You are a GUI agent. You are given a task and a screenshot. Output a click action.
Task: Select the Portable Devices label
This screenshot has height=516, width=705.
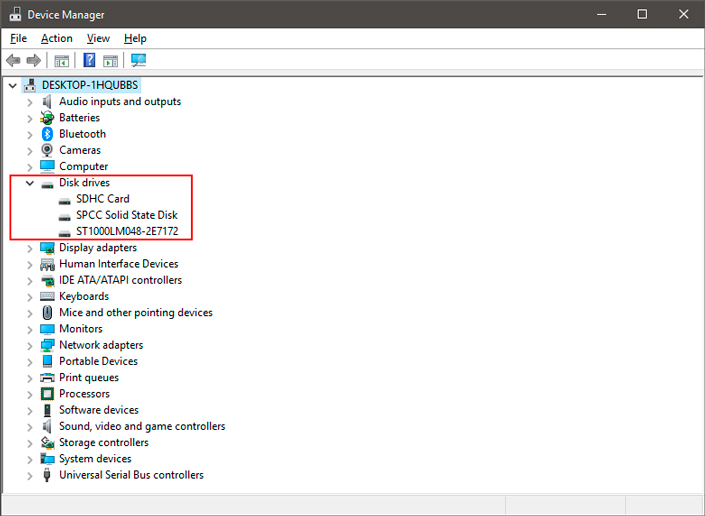[98, 361]
